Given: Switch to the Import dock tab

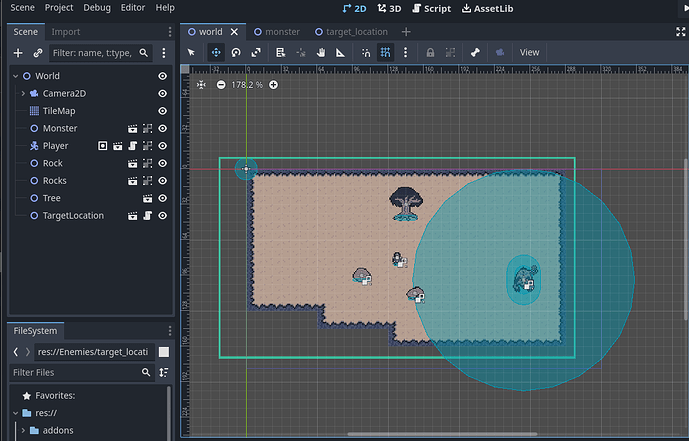Looking at the screenshot, I should coord(65,32).
